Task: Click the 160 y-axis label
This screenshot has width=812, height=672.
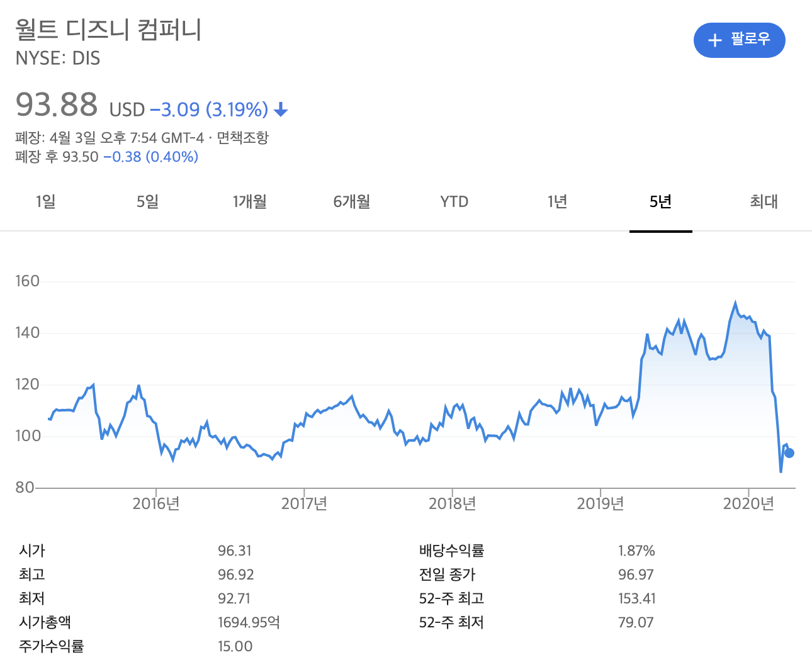Action: click(27, 281)
